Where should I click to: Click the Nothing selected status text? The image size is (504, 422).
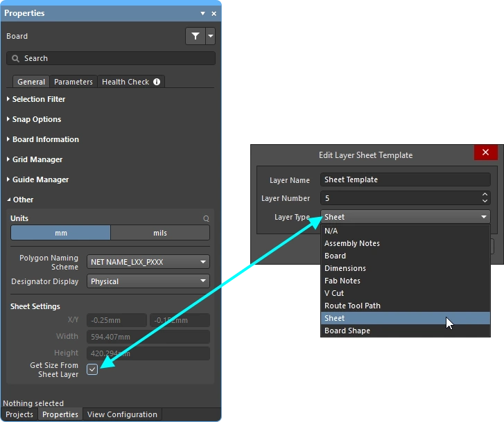pyautogui.click(x=33, y=403)
